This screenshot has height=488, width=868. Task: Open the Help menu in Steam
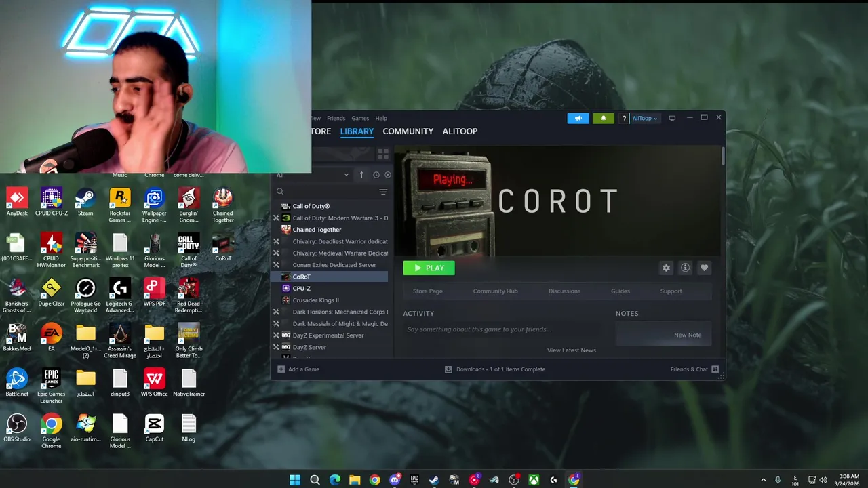(x=381, y=118)
